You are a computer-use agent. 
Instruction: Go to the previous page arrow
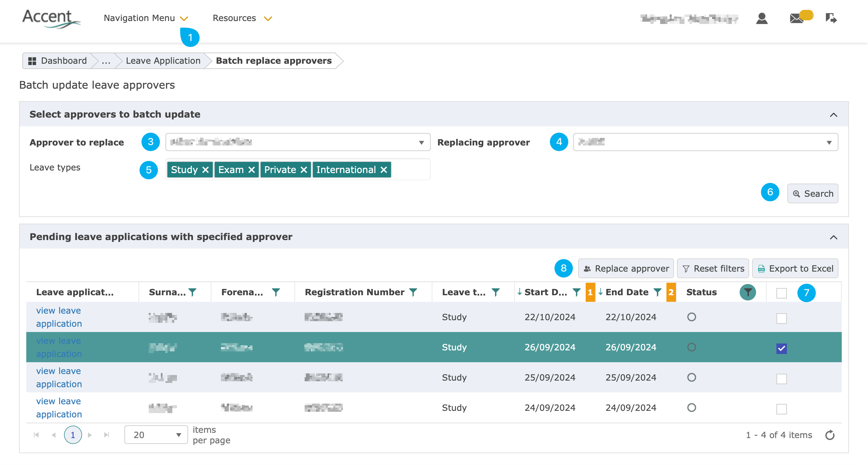coord(54,435)
